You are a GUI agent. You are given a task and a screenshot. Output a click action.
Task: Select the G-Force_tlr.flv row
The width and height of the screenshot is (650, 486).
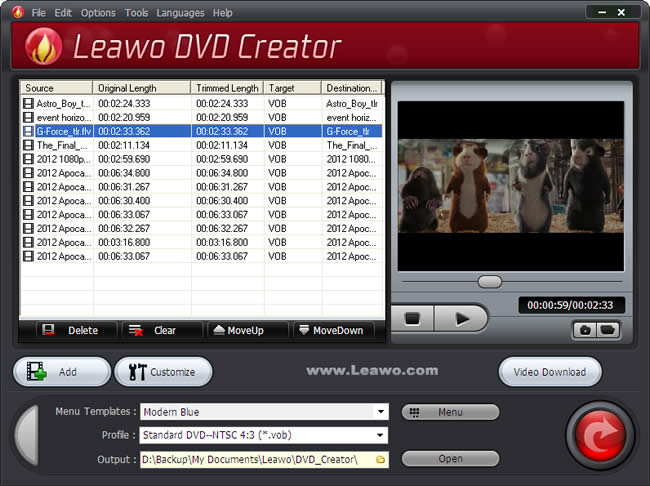click(x=201, y=131)
